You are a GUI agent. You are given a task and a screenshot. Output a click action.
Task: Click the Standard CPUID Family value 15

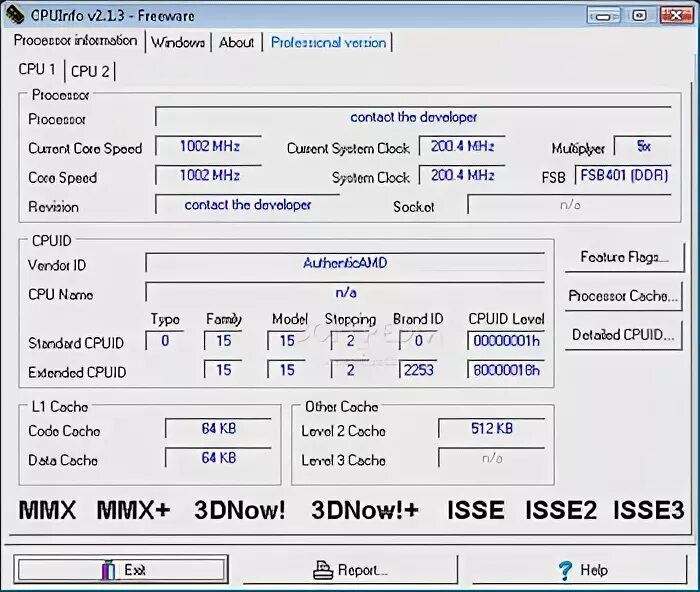coord(223,341)
